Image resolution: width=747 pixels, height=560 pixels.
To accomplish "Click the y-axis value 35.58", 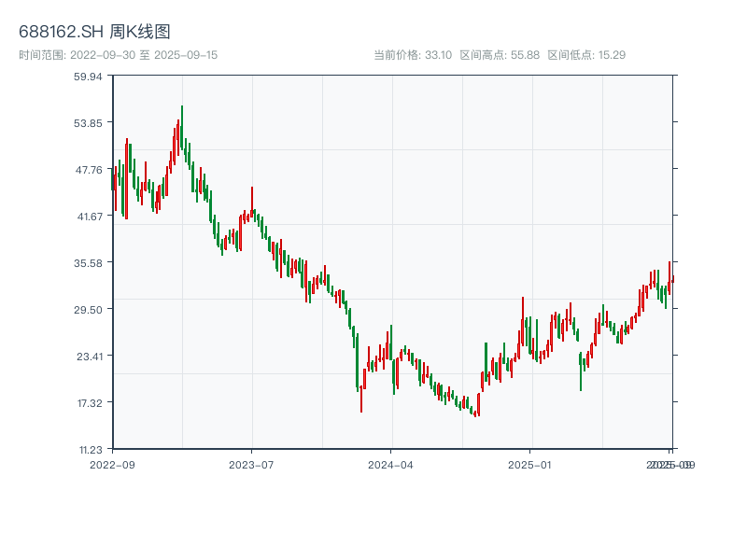I will point(88,263).
